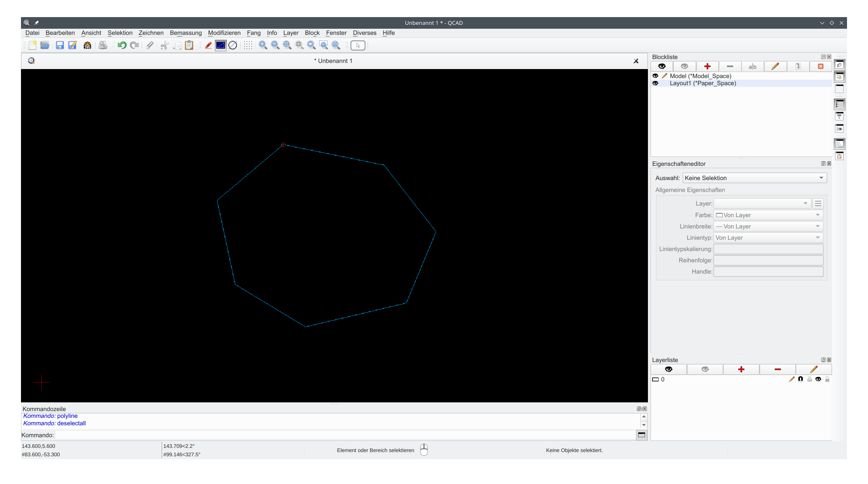This screenshot has width=868, height=484.
Task: Click the Linientypskalierung input field
Action: [x=768, y=249]
